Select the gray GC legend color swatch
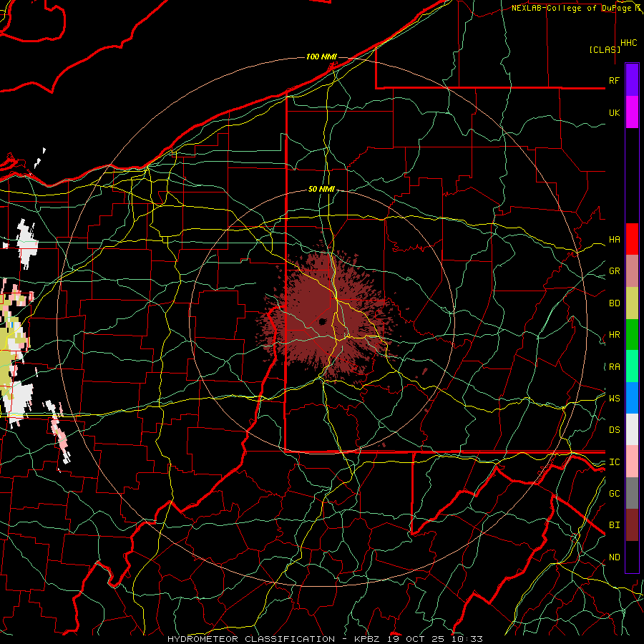This screenshot has height=644, width=644. [632, 493]
